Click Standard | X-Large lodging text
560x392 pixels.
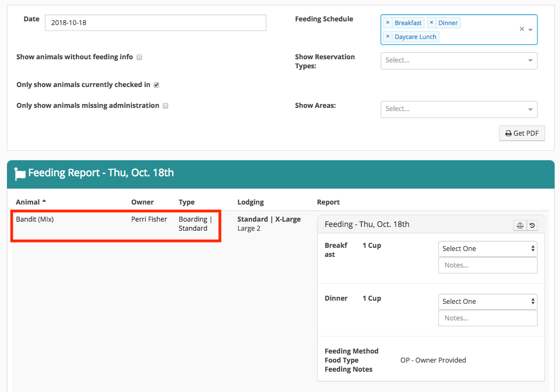pyautogui.click(x=269, y=219)
